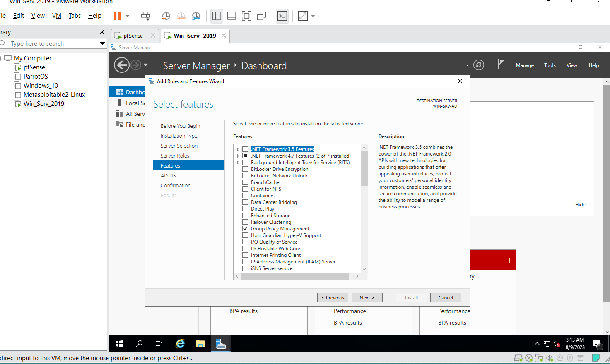Enable BitLocker Drive Encryption checkbox
Screen dimensions: 610x364
245,169
